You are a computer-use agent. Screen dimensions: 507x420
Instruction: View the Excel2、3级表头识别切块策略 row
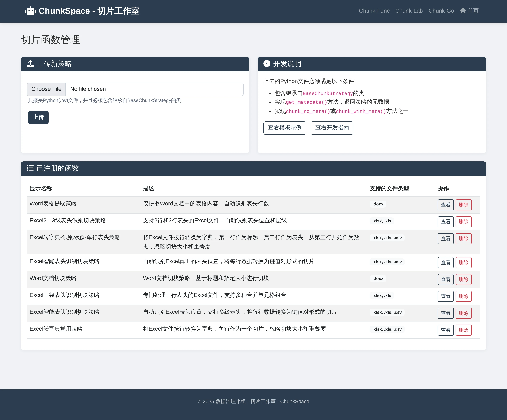445,222
